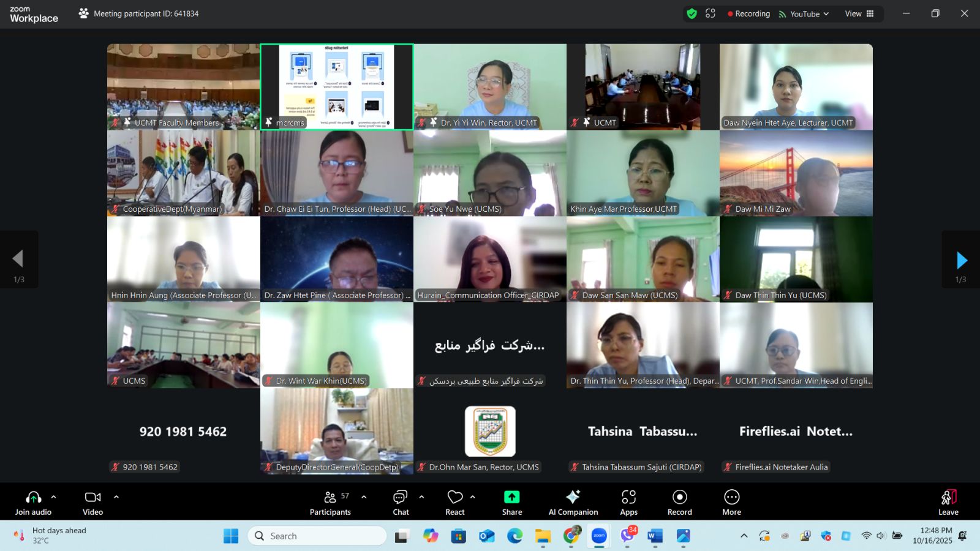Viewport: 980px width, 551px height.
Task: Toggle Video camera on
Action: pyautogui.click(x=92, y=502)
